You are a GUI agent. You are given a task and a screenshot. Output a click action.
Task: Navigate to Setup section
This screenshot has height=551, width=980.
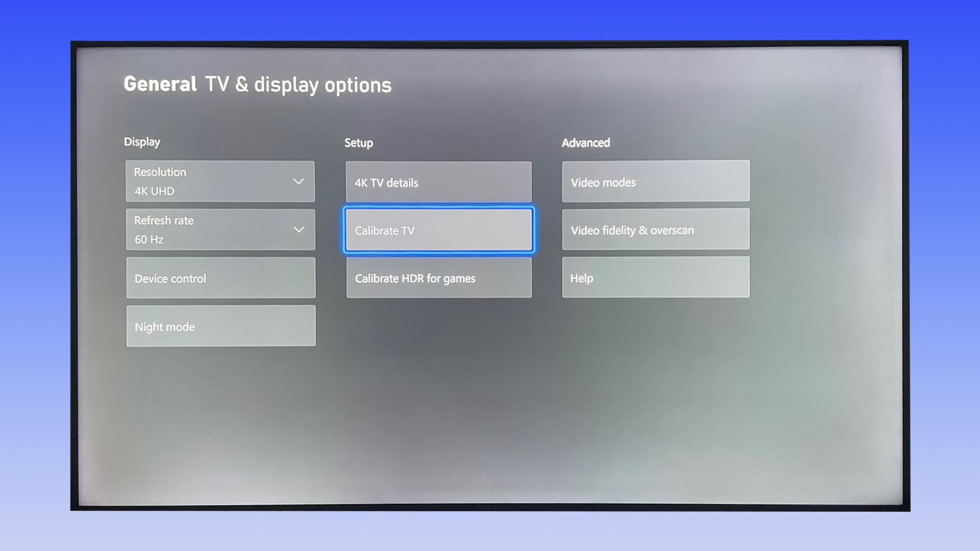[x=359, y=142]
